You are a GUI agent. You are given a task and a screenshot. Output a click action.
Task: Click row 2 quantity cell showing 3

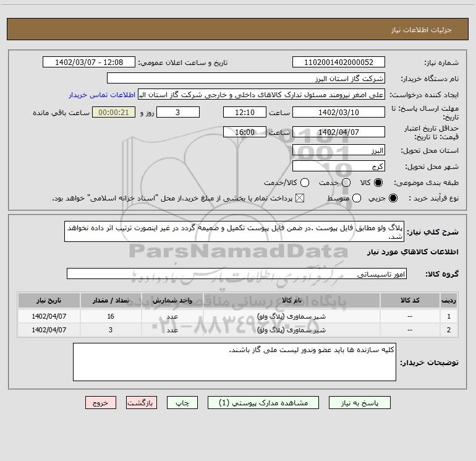pos(111,330)
